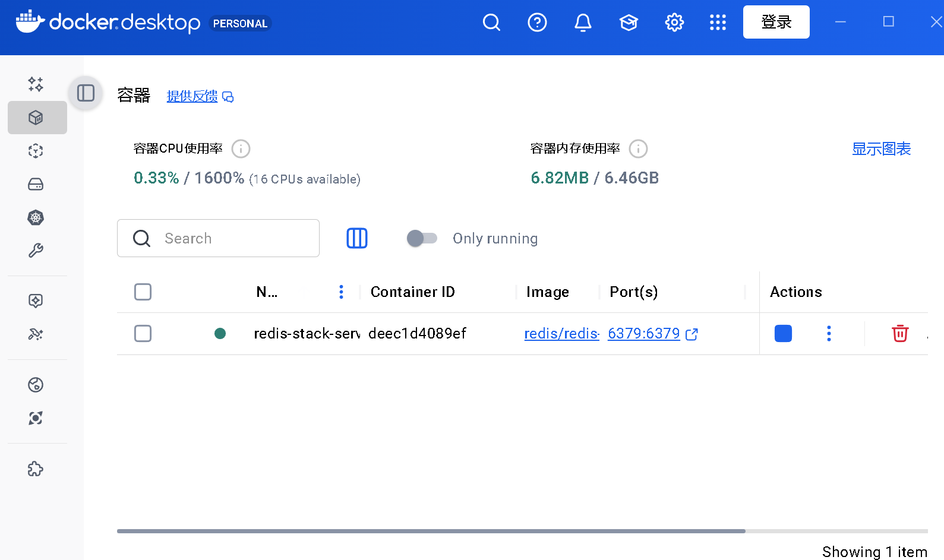
Task: Open the Extensions puzzle icon
Action: (x=36, y=469)
